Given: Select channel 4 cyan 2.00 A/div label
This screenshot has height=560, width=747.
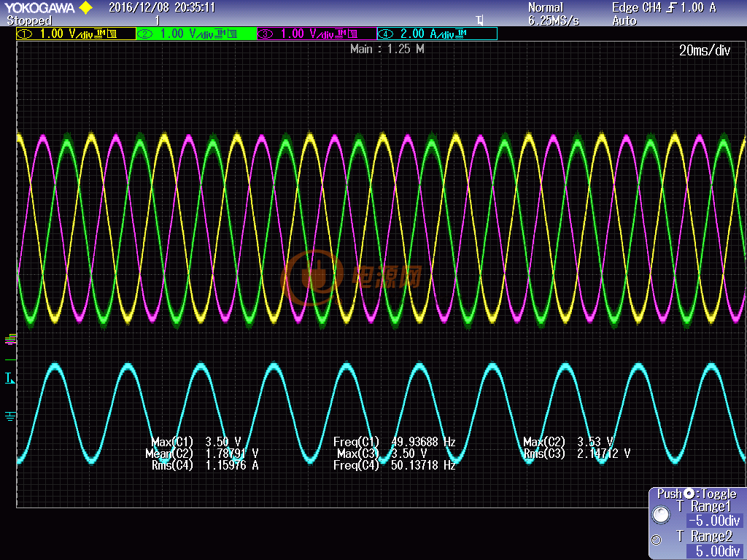Looking at the screenshot, I should (437, 34).
